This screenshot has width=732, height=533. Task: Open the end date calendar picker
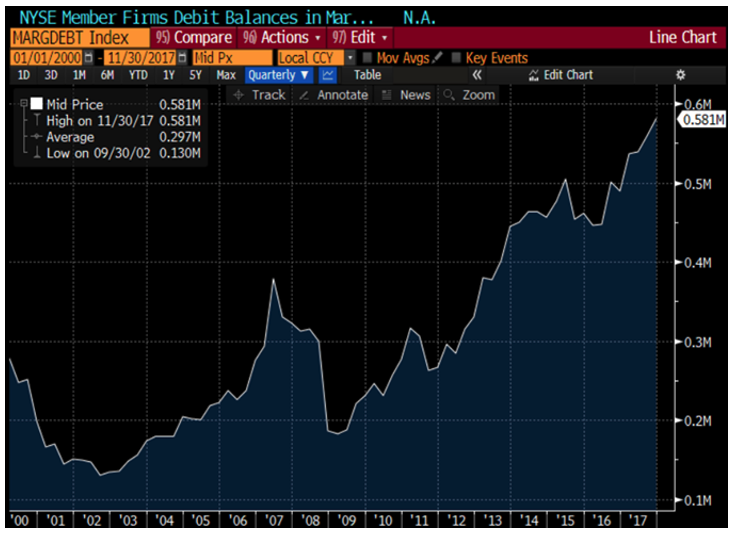click(x=182, y=57)
